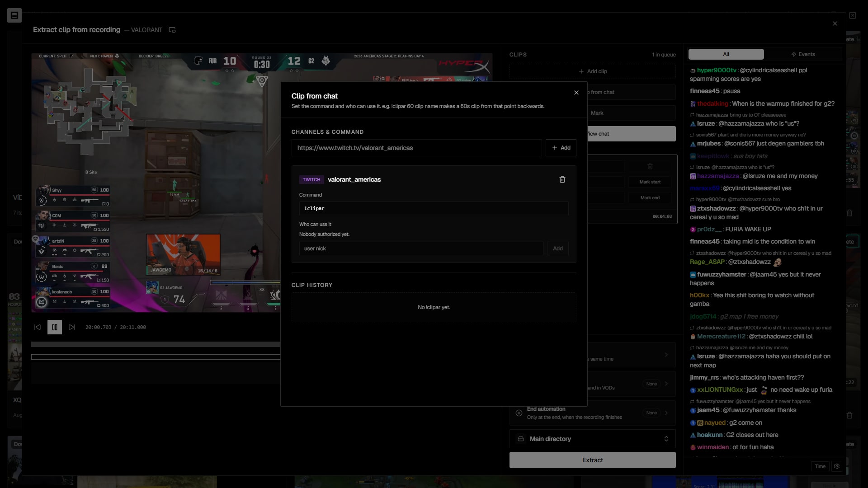Skip to next frame in player
868x488 pixels.
72,327
